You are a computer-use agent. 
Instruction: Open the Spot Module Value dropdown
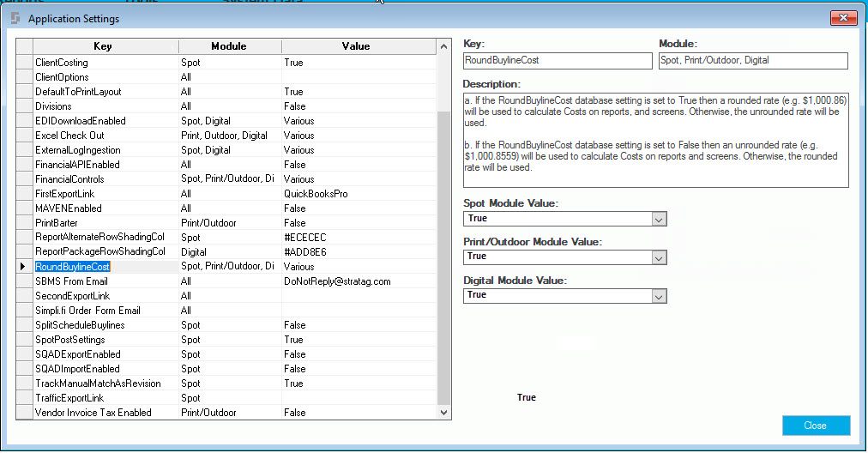click(658, 220)
